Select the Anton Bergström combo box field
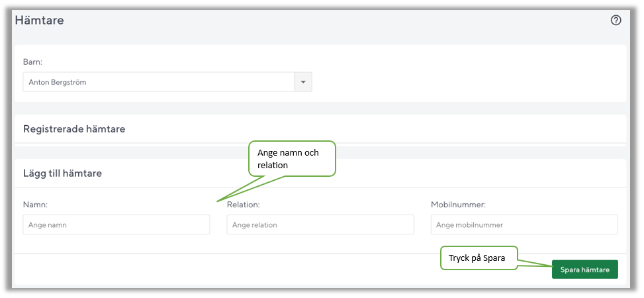644x298 pixels. click(159, 82)
